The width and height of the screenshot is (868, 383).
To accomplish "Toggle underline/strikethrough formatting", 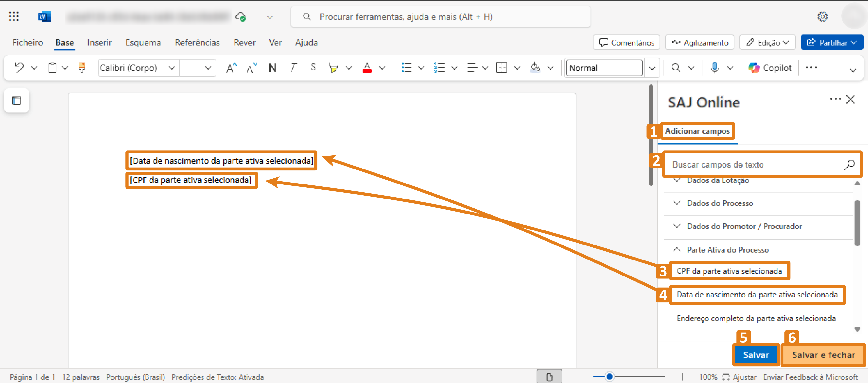I will pos(313,68).
